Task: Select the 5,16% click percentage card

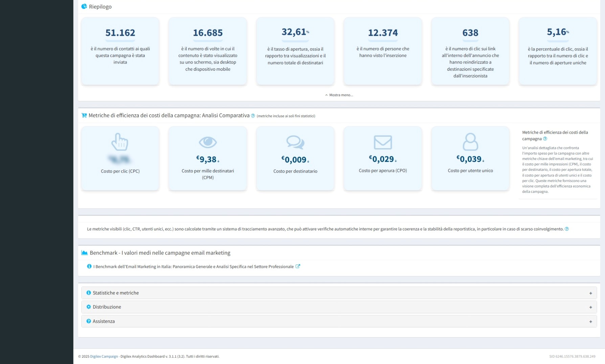Action: click(x=558, y=51)
